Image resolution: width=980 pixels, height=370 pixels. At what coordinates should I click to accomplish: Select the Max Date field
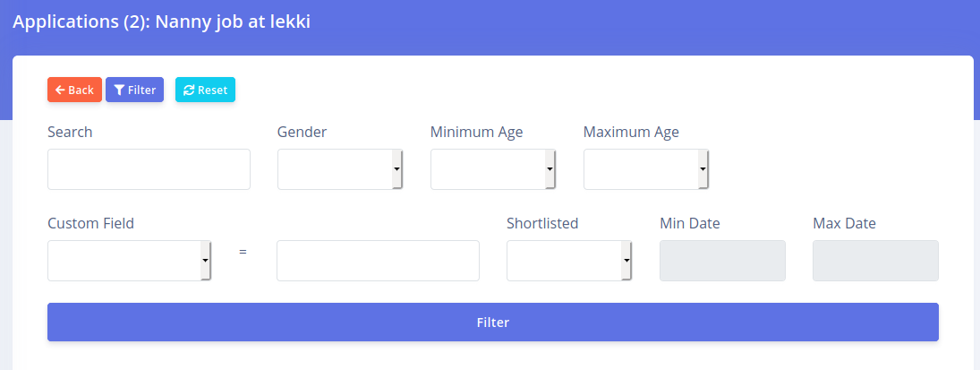(x=875, y=261)
